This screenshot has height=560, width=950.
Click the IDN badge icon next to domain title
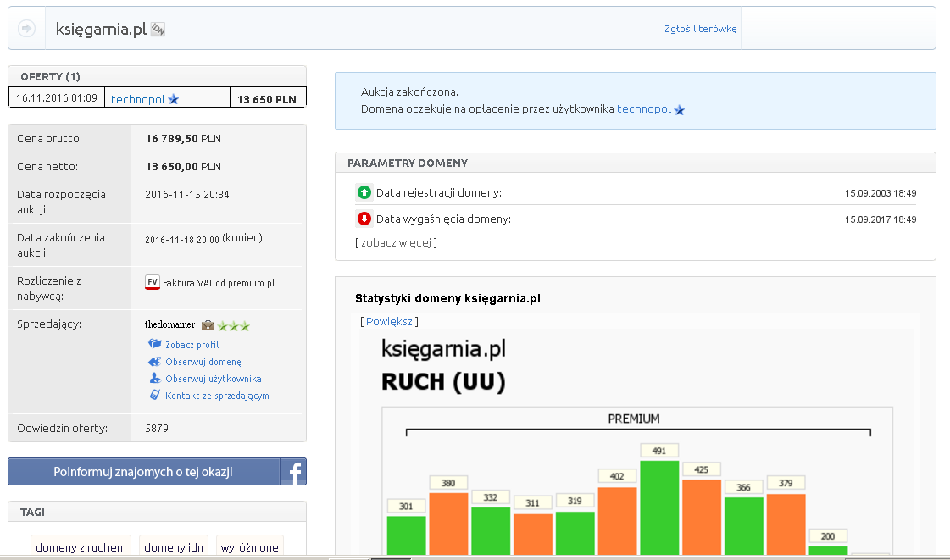158,30
